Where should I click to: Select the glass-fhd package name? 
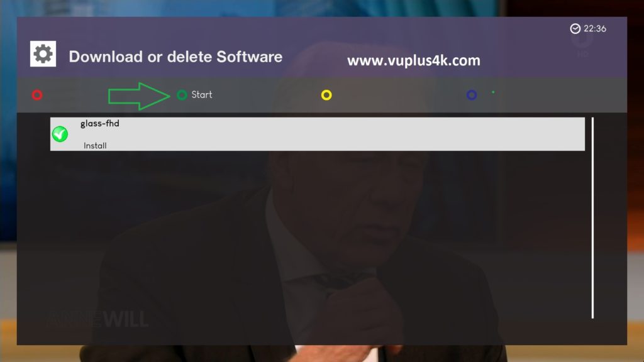click(x=100, y=123)
